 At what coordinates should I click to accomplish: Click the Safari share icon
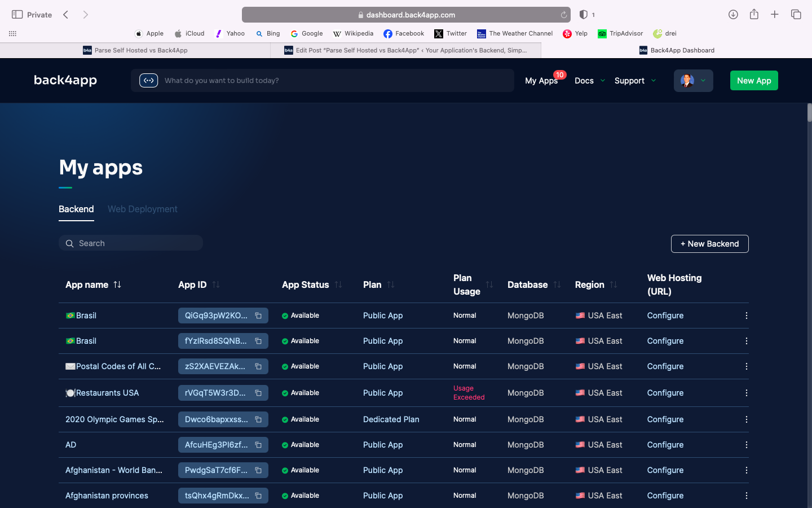[x=754, y=15]
